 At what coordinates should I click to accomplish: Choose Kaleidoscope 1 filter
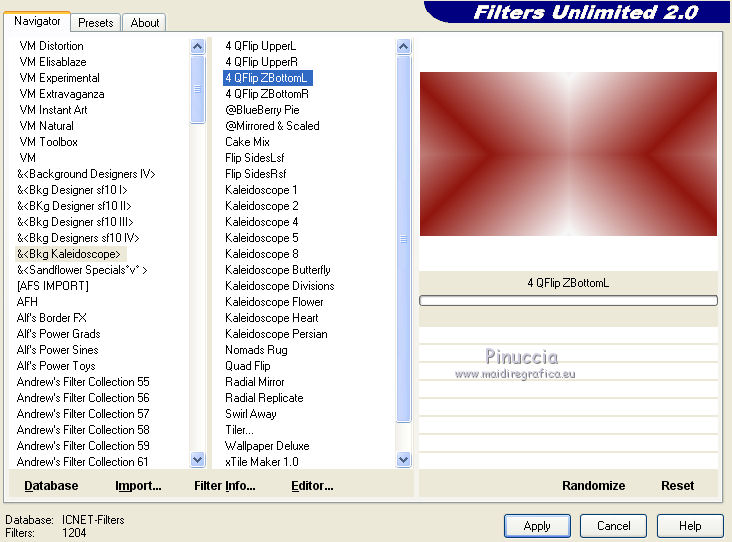261,190
